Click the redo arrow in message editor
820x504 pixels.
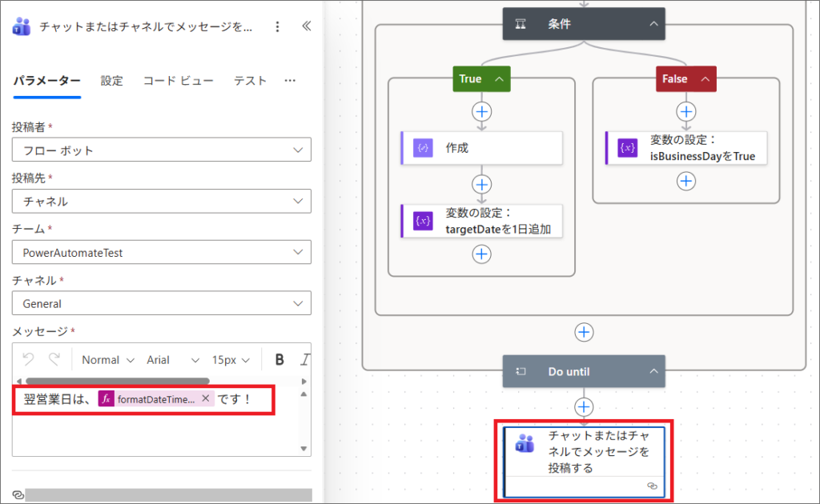[54, 359]
